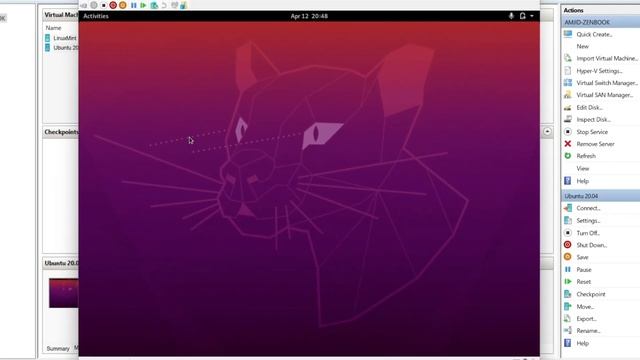Click the Rename action in Actions pane
This screenshot has width=640, height=360.
(x=588, y=331)
